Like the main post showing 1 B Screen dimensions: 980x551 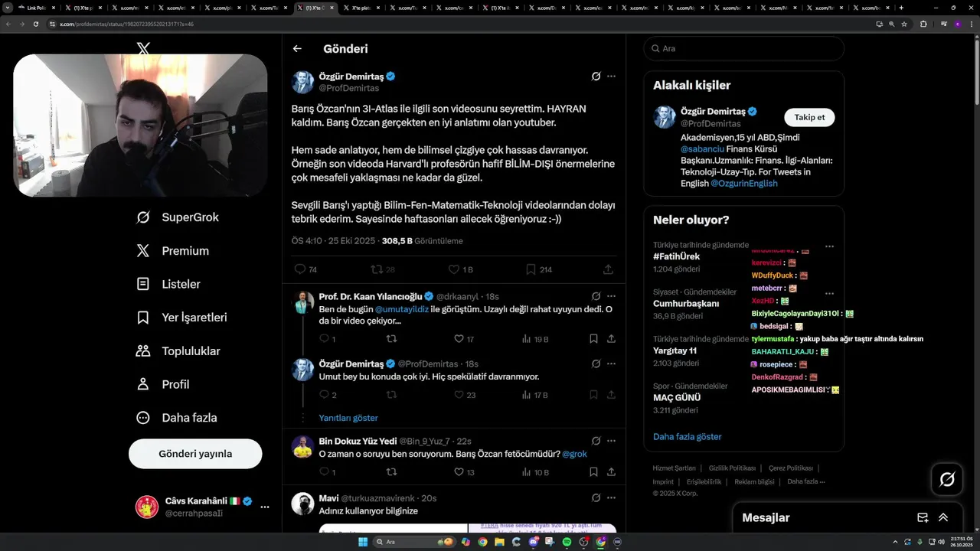pyautogui.click(x=460, y=269)
